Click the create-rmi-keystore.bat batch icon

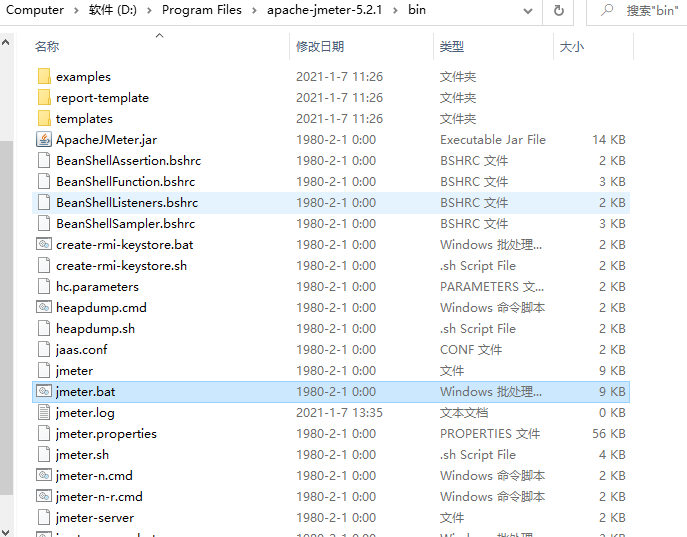point(44,244)
